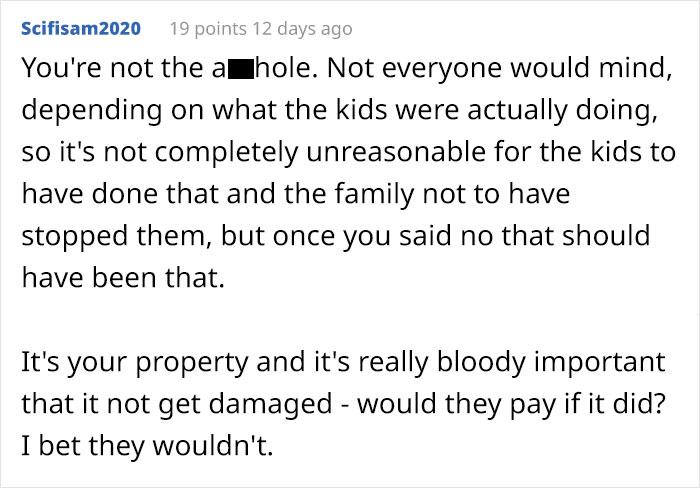Viewport: 700px width, 488px height.
Task: Click the word 'unreasonable' in the comment
Action: (x=396, y=152)
